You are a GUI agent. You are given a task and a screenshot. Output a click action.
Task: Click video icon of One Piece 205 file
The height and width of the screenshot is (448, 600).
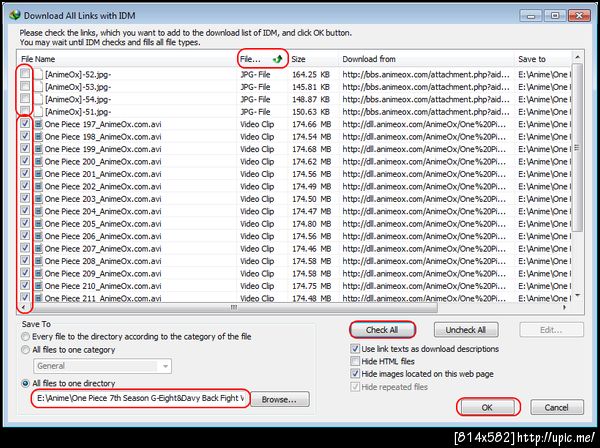[x=38, y=223]
